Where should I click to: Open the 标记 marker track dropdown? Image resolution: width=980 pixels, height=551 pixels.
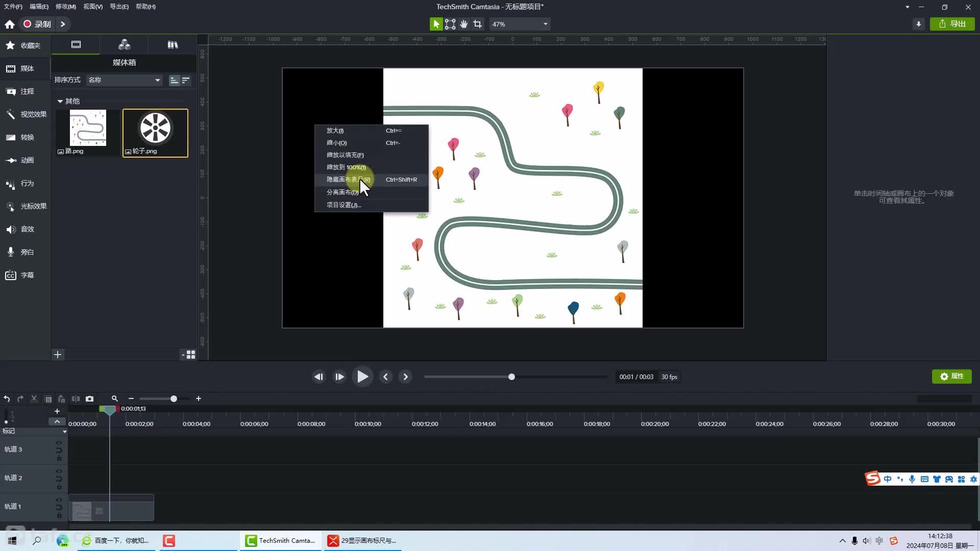64,432
